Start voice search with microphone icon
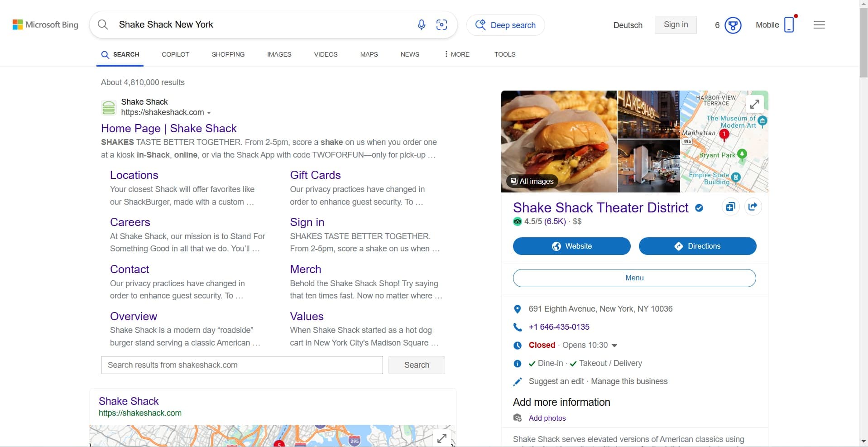The height and width of the screenshot is (447, 868). [422, 24]
